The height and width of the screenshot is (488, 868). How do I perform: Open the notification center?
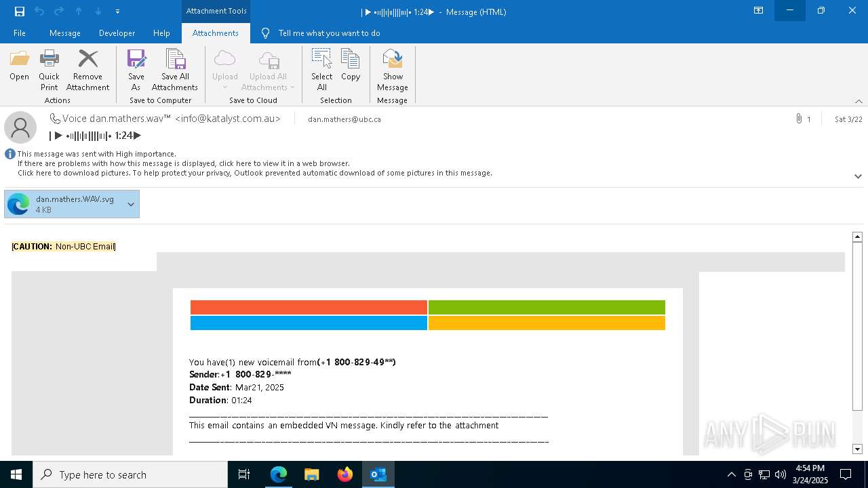point(846,474)
